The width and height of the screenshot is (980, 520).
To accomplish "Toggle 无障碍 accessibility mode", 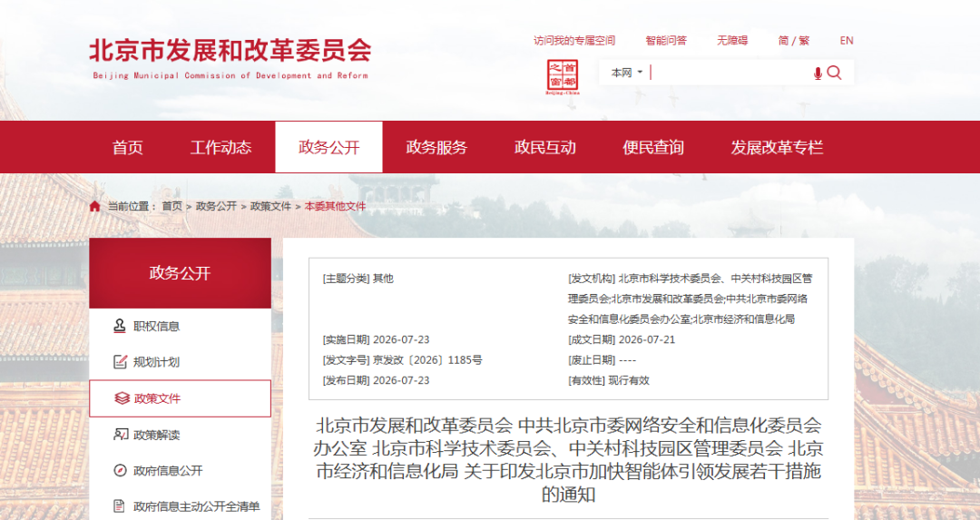I will 732,41.
